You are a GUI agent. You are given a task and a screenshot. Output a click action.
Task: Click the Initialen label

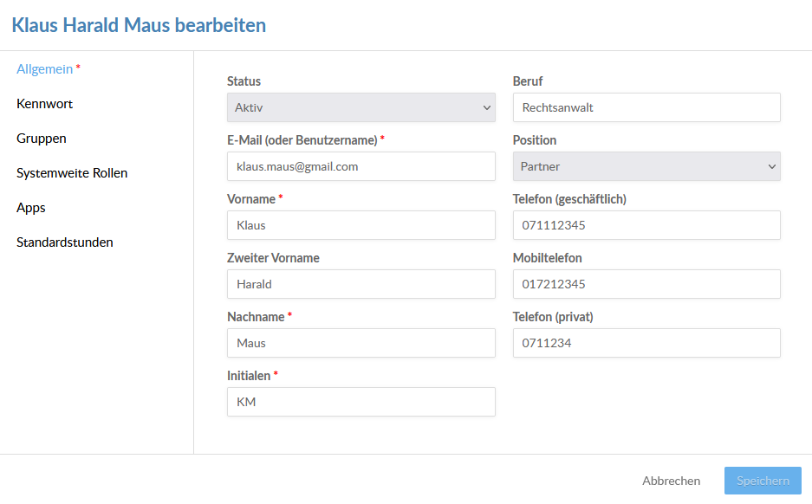[x=249, y=376]
